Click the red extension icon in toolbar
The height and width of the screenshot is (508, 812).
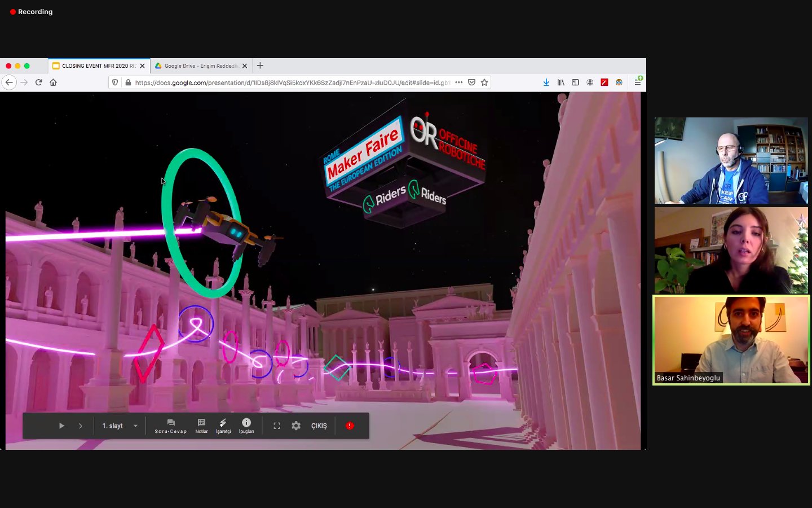tap(604, 82)
